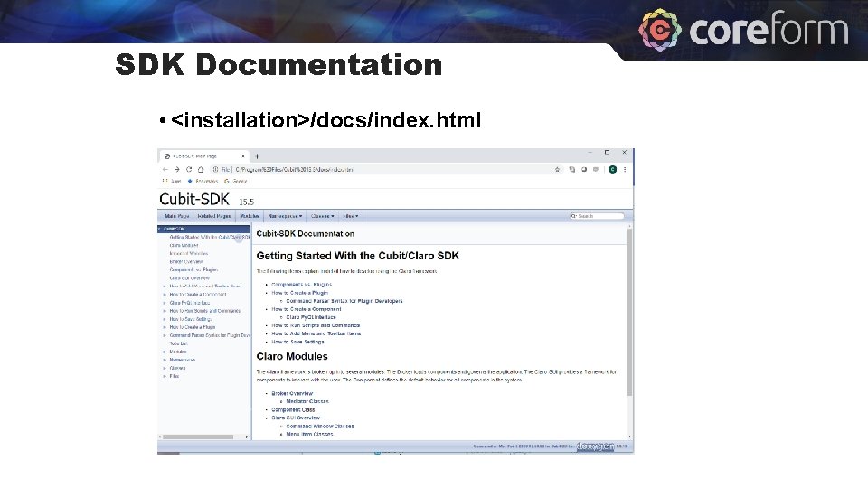Expand the Classes dropdown menu
Image resolution: width=868 pixels, height=488 pixels.
(x=322, y=216)
